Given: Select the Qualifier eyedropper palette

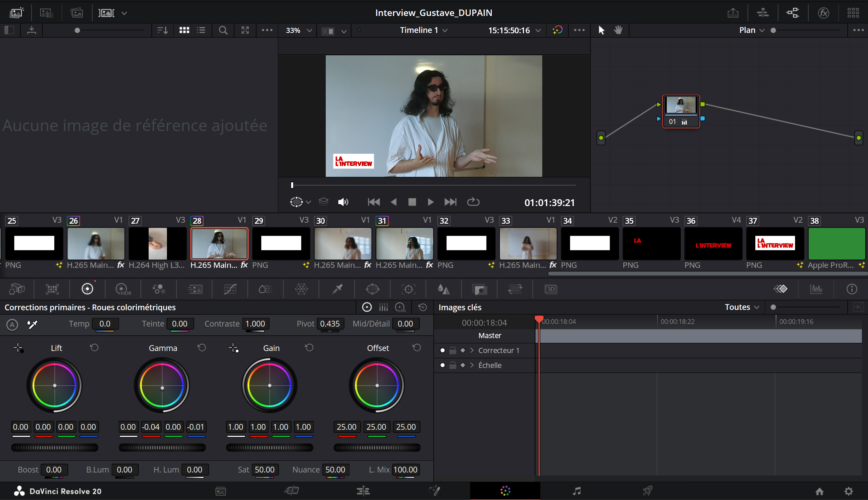Looking at the screenshot, I should [x=337, y=289].
